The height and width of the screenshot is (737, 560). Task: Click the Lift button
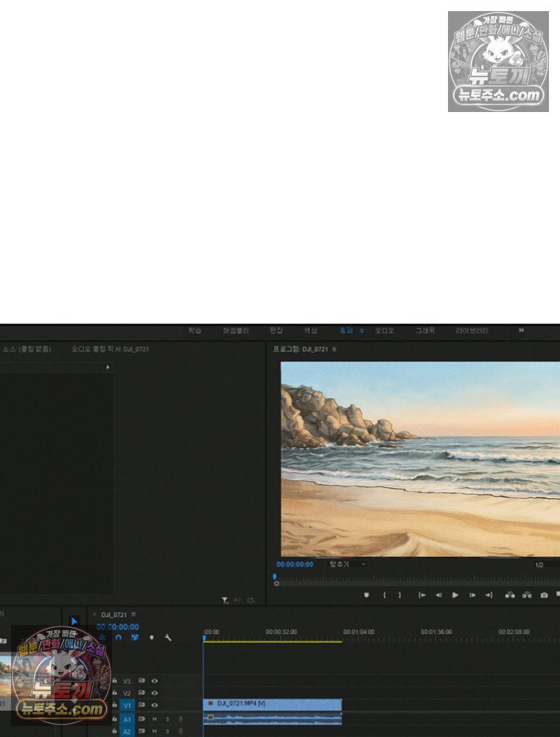click(x=510, y=595)
